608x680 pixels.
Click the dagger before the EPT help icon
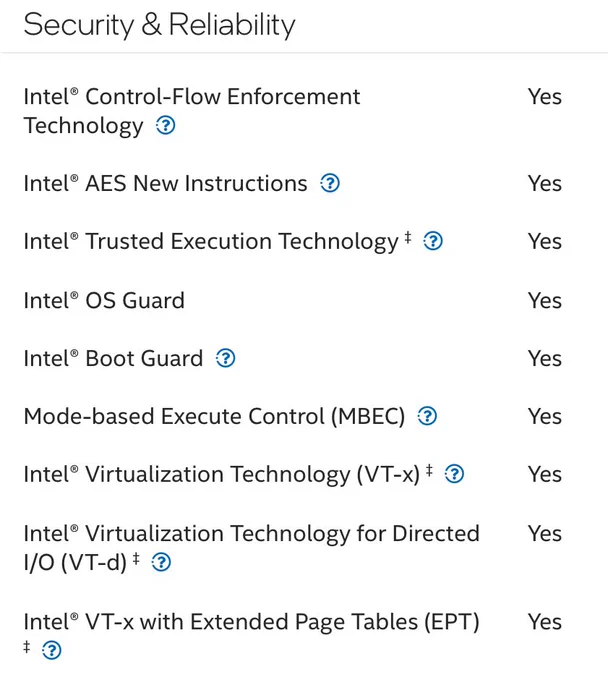[x=27, y=647]
